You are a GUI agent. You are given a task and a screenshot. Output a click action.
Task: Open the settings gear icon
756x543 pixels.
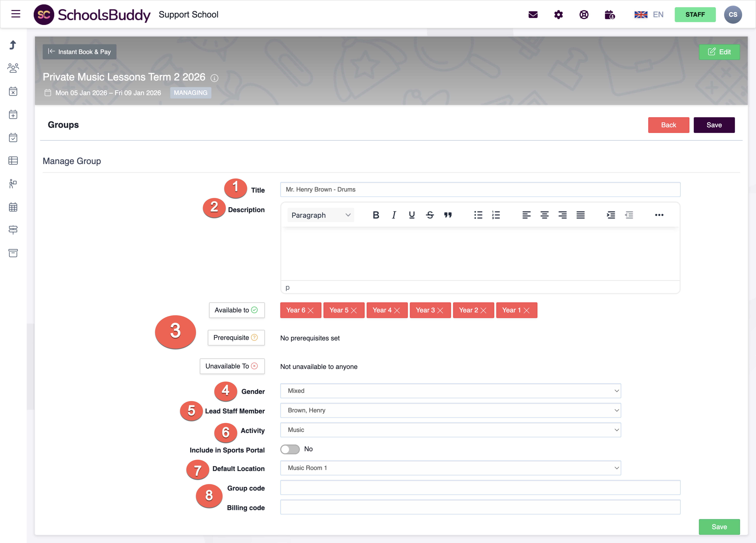(x=558, y=15)
